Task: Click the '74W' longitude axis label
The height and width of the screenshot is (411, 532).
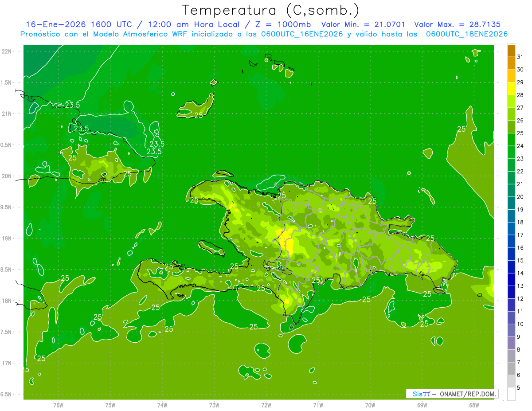Action: [162, 405]
